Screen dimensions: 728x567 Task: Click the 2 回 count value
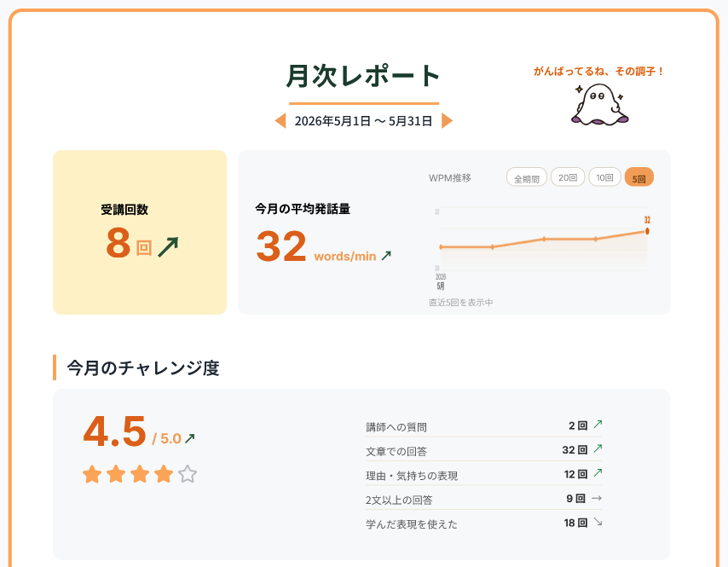coord(578,425)
